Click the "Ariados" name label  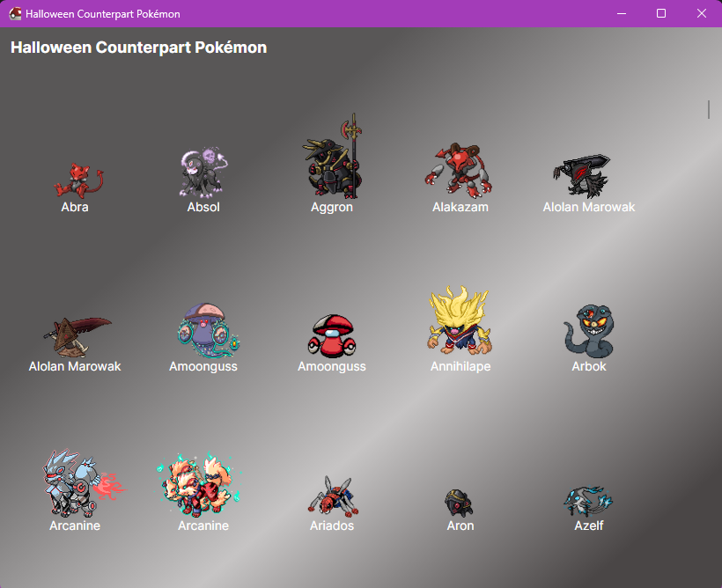click(x=332, y=526)
